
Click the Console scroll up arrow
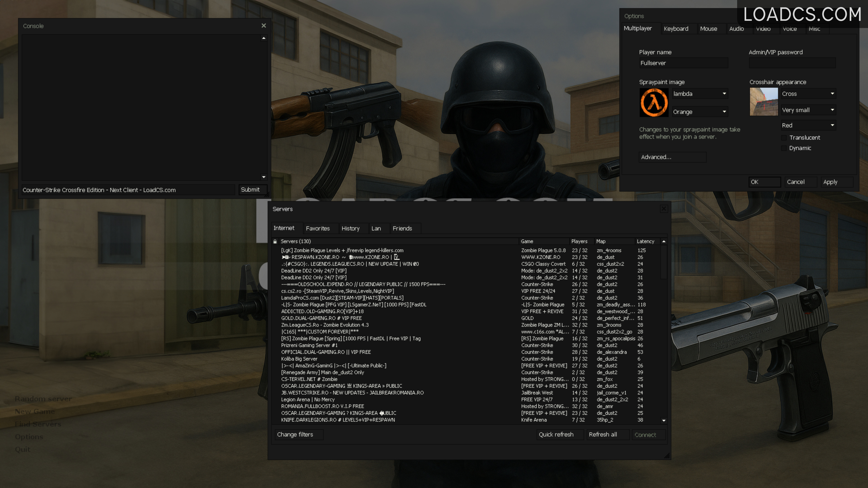pyautogui.click(x=264, y=38)
